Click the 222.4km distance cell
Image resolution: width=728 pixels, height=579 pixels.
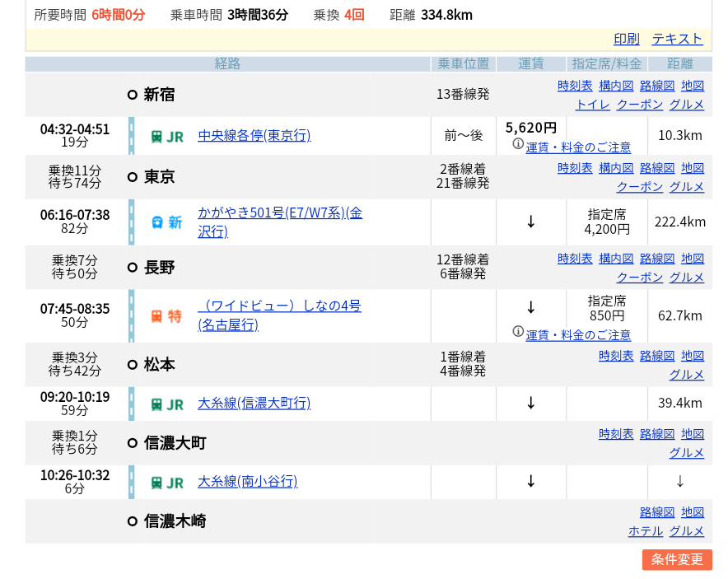(x=679, y=222)
